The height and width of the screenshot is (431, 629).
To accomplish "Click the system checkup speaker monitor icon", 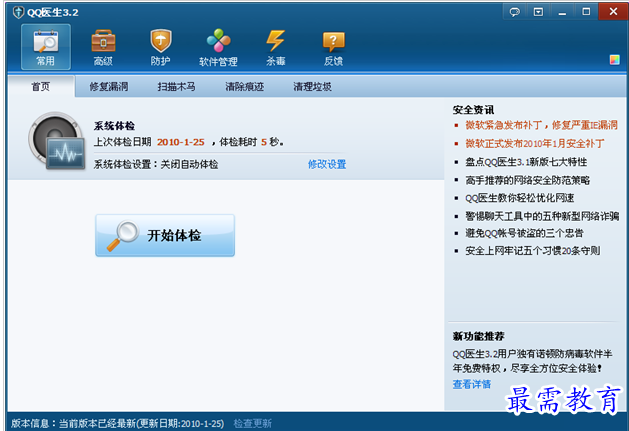I will [x=56, y=141].
